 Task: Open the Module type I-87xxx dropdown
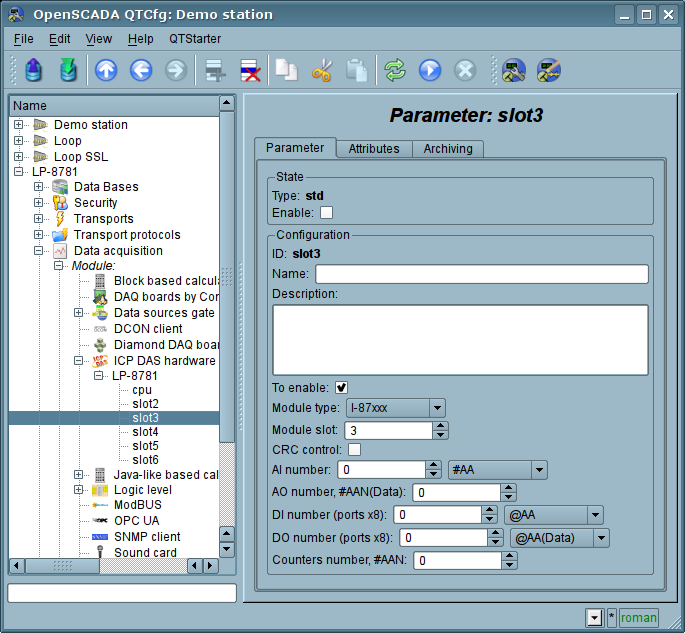(x=395, y=408)
